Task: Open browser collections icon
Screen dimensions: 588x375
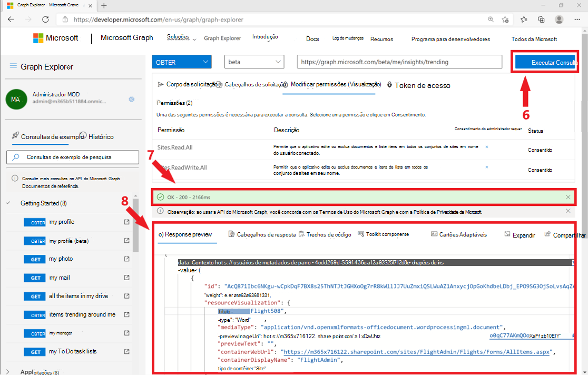Action: tap(541, 19)
